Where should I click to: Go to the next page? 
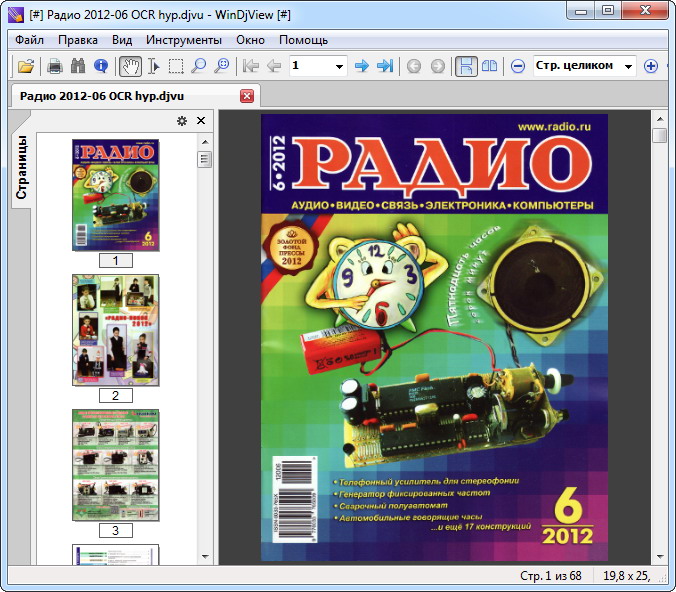[x=362, y=66]
